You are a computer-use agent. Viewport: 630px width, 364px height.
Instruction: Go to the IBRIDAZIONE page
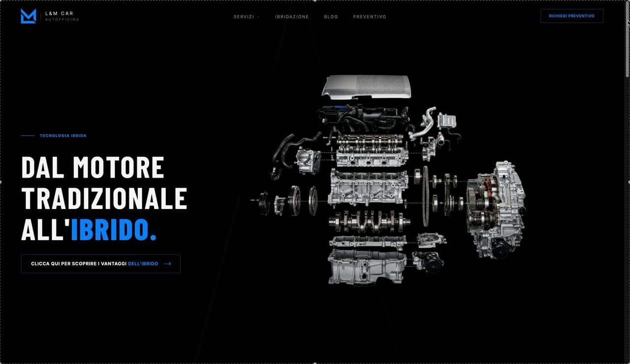click(292, 17)
